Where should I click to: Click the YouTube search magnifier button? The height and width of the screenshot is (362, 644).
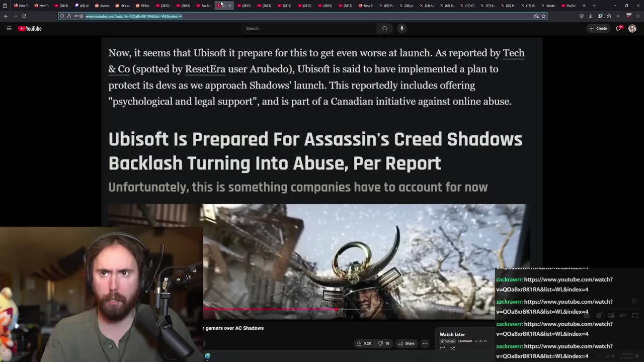pyautogui.click(x=385, y=29)
